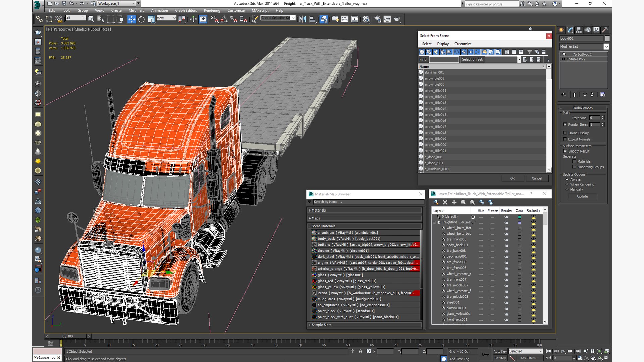This screenshot has height=362, width=644.
Task: Click the color swatch of 0 (default) layer
Action: pos(519,217)
